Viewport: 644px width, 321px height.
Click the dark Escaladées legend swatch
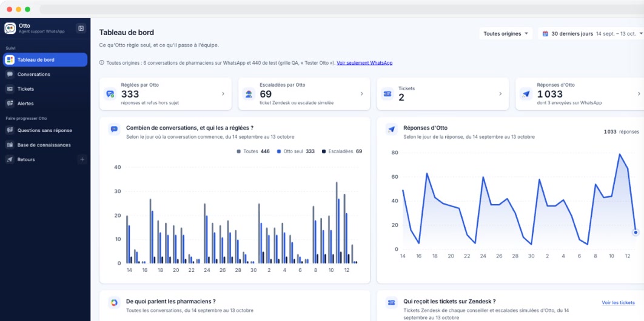(x=324, y=151)
